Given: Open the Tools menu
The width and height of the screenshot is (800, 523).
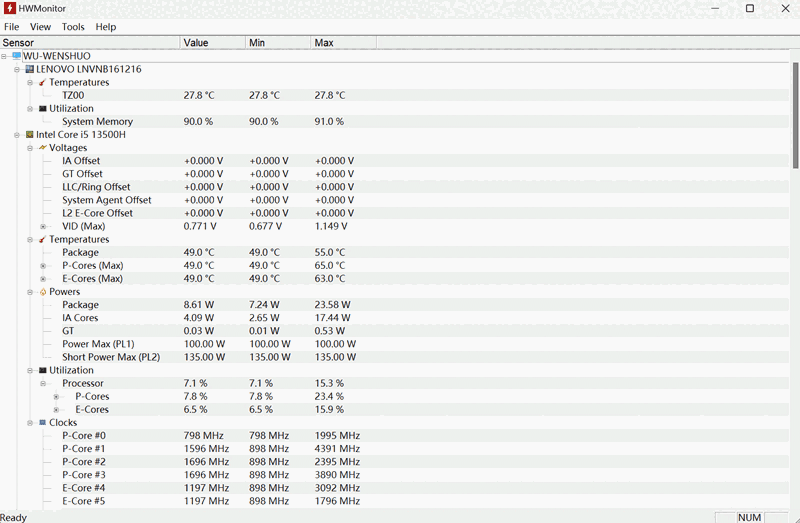Looking at the screenshot, I should coord(73,27).
